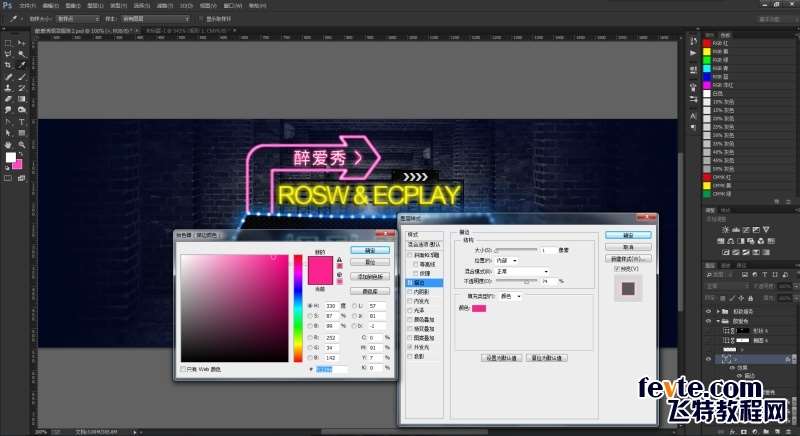Swap foreground and background colors icon

point(20,155)
